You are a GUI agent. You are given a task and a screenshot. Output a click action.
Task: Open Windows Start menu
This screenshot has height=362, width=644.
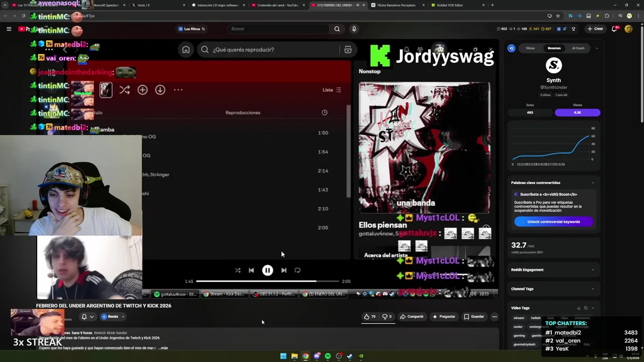click(x=283, y=356)
